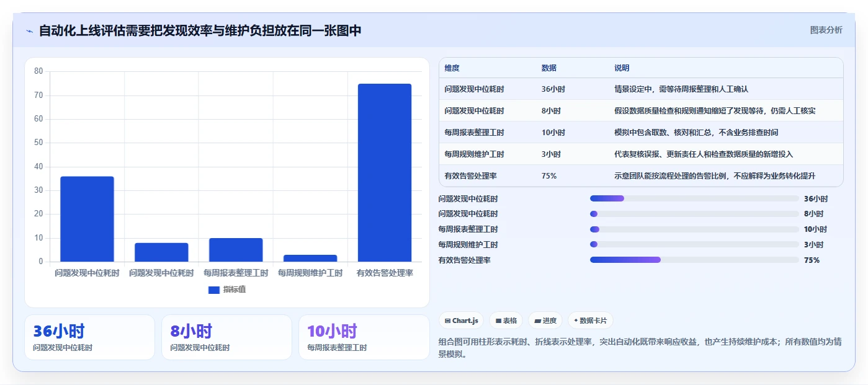Click the 每周报表整理工时 bar in the chart
Viewport: 868px width, 385px height.
point(236,250)
